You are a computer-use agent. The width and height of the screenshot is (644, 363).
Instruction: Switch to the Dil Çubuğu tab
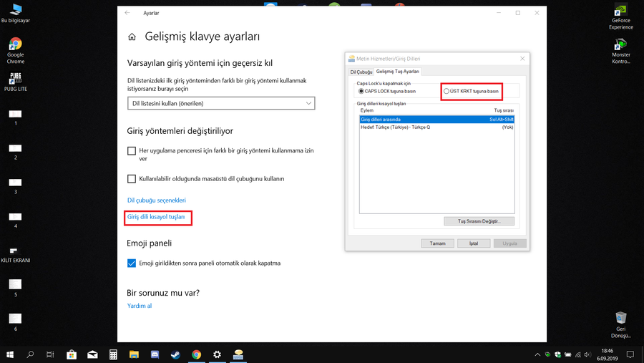point(361,72)
